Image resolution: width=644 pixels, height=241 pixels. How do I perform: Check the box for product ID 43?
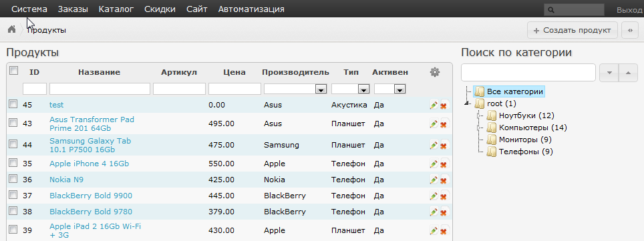coord(13,122)
